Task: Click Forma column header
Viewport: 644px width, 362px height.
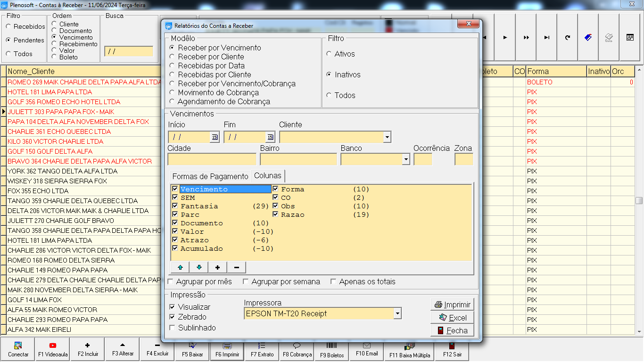Action: 556,71
